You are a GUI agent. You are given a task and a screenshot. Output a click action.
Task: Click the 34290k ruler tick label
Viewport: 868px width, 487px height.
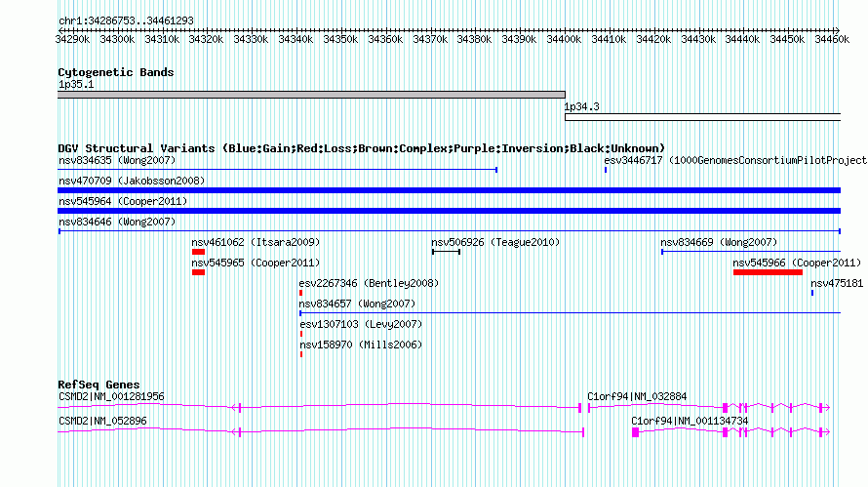pos(72,39)
